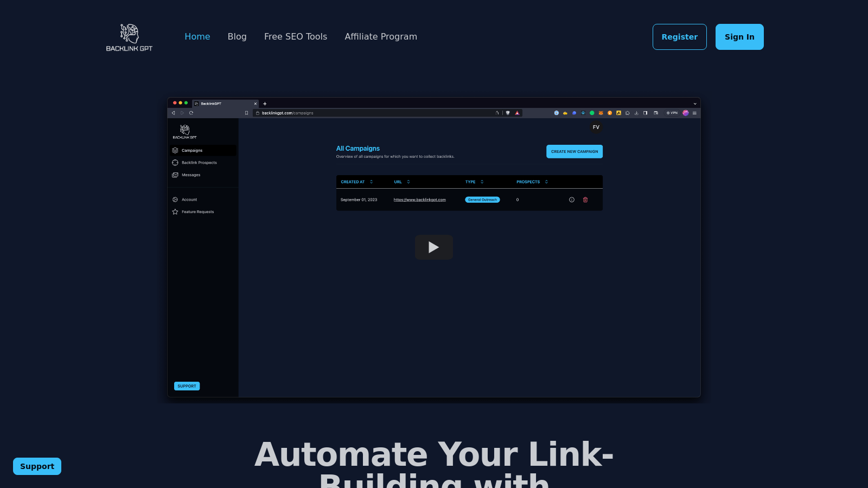
Task: Click the 'Automate Your Link-' headline text
Action: pos(434,454)
